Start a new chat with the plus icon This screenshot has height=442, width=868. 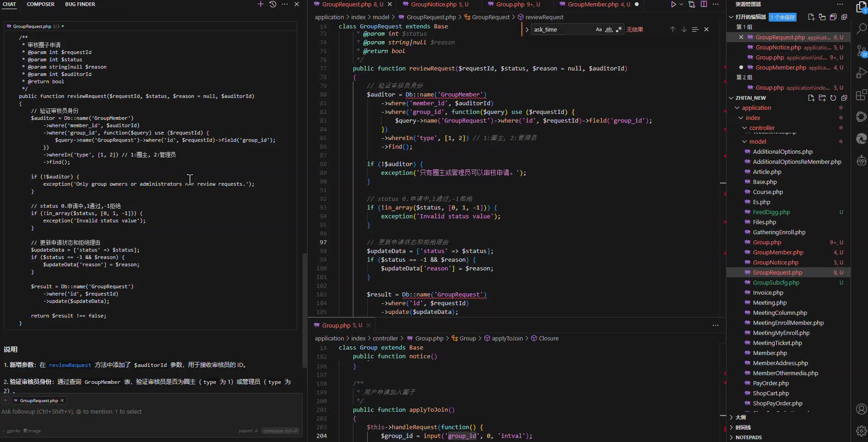(x=260, y=4)
